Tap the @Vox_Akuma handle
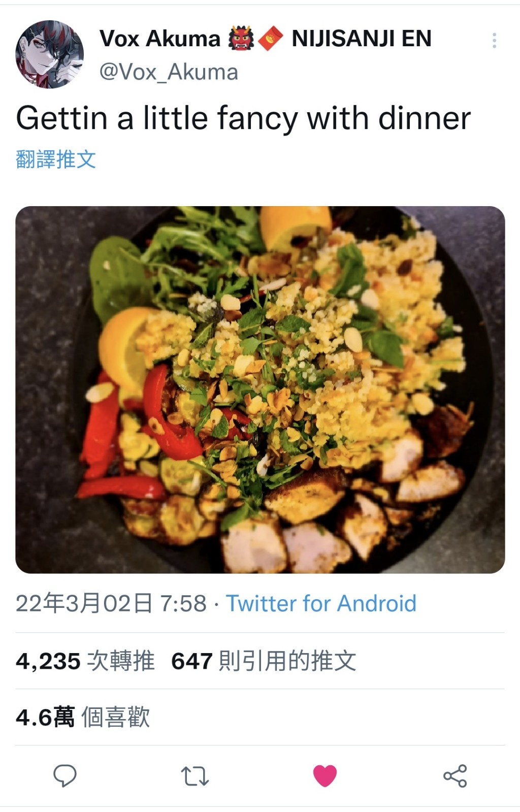Image resolution: width=520 pixels, height=812 pixels. 169,72
